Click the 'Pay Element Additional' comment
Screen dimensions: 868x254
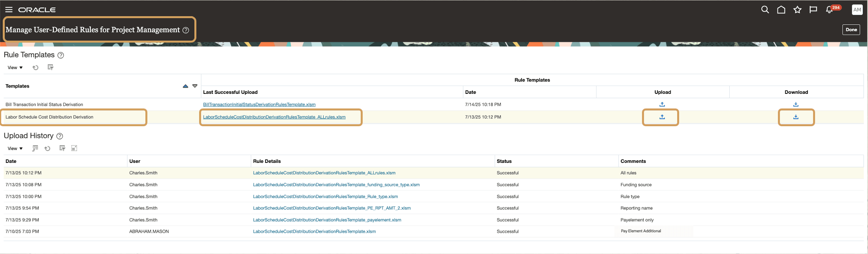click(x=641, y=231)
